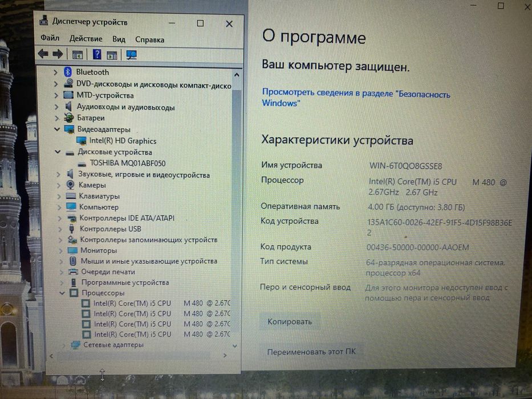Expand the Bluetooth node

pyautogui.click(x=55, y=72)
